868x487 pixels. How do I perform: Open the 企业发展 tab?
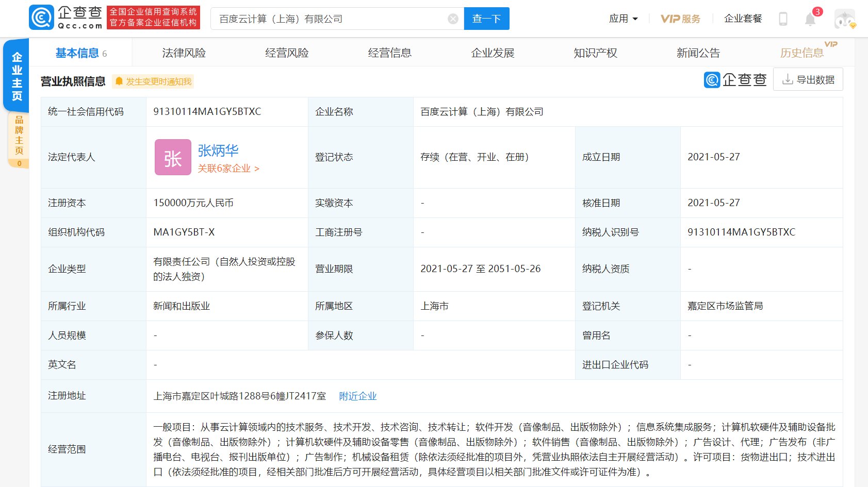(x=493, y=53)
